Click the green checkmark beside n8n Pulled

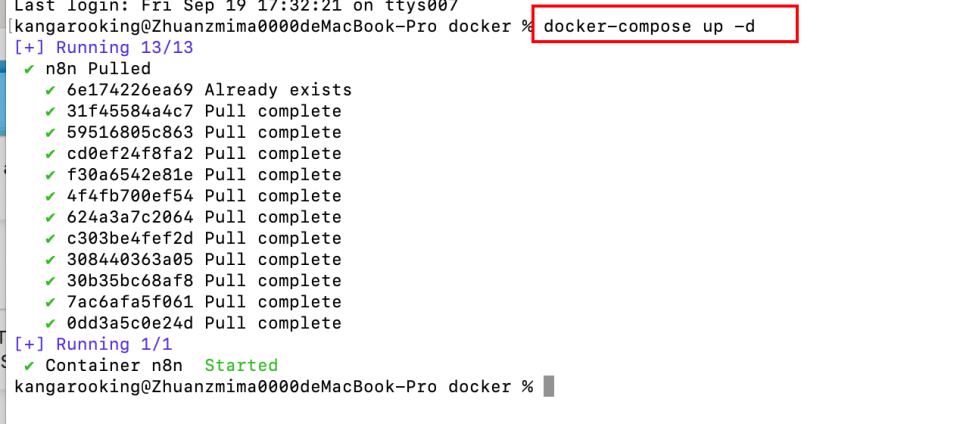coord(30,69)
